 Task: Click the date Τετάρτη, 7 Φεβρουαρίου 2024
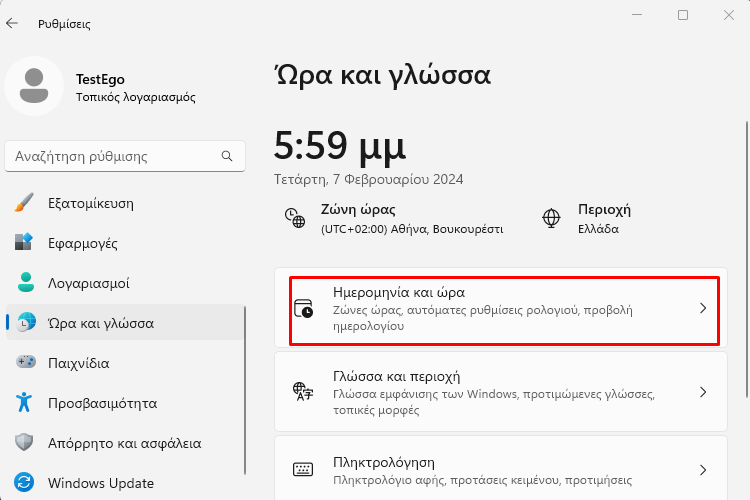[x=368, y=179]
